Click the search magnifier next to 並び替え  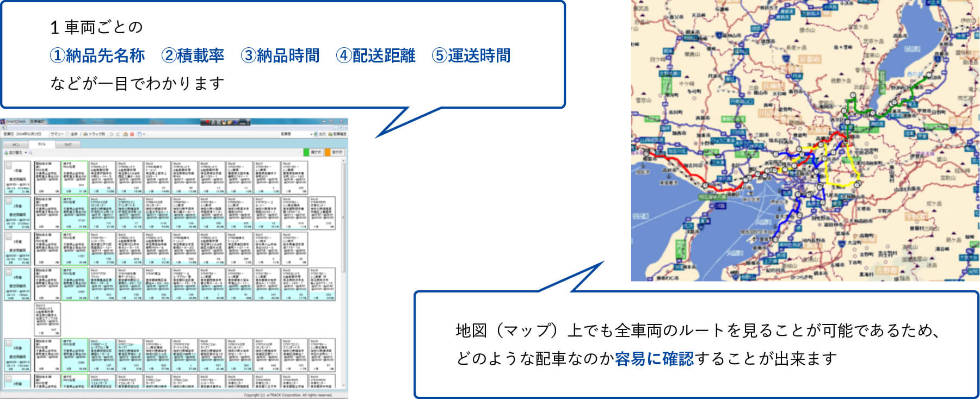click(x=32, y=153)
